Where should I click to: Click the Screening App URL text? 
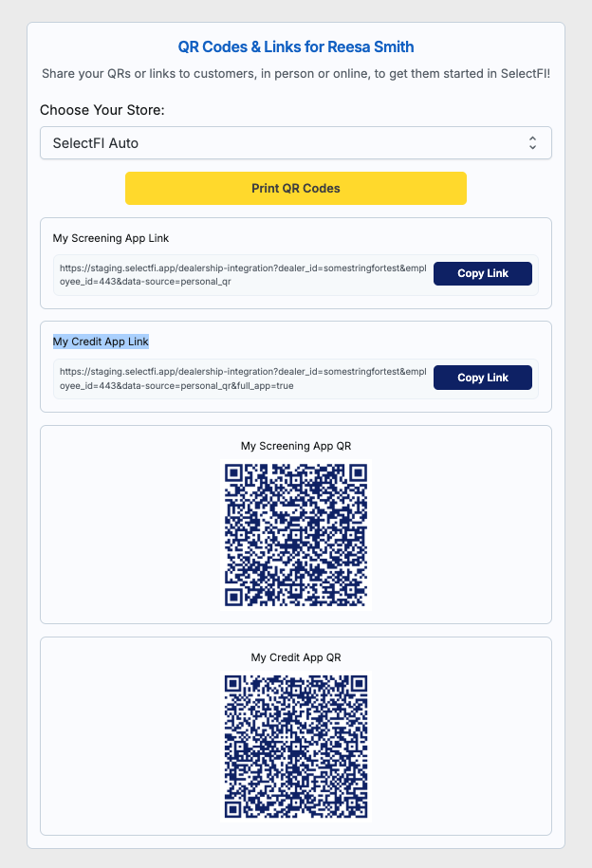[243, 274]
